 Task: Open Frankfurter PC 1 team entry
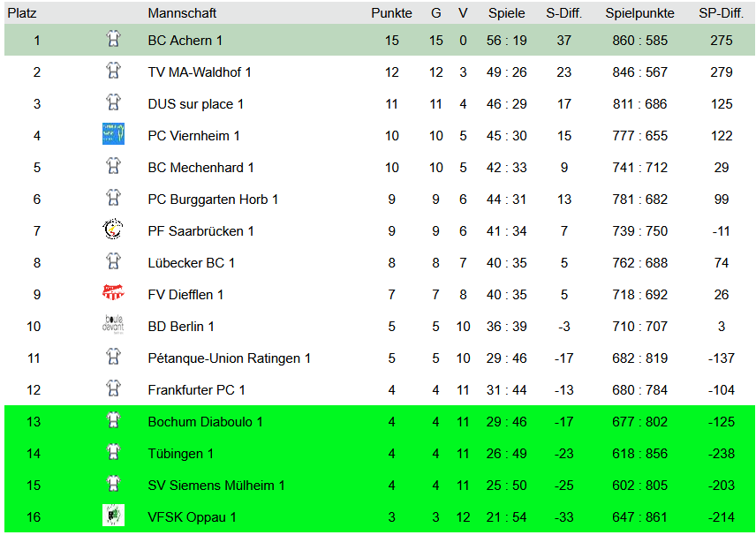196,390
